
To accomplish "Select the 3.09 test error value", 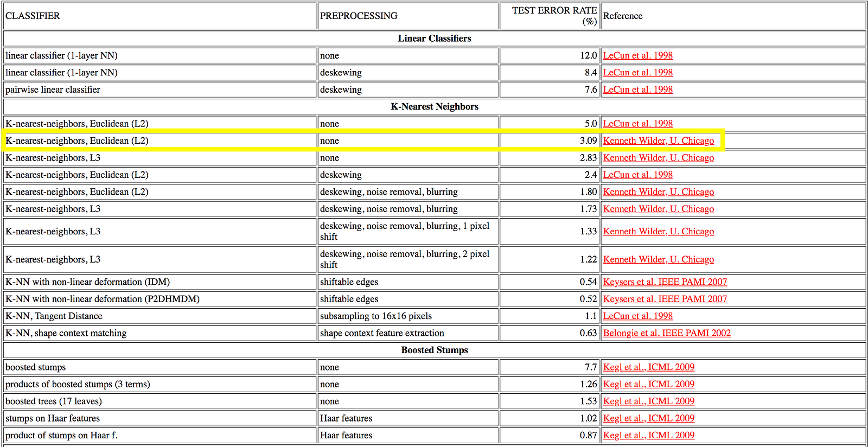I will coord(588,141).
